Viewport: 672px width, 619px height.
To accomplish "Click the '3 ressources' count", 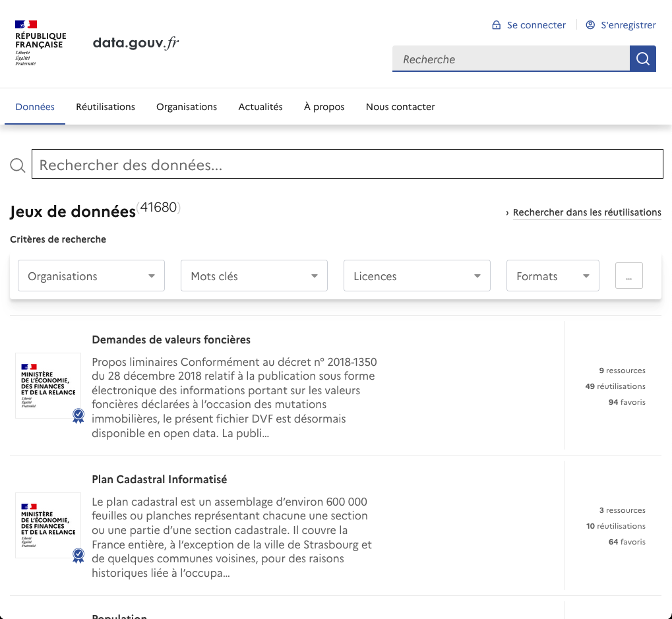I will pyautogui.click(x=622, y=510).
